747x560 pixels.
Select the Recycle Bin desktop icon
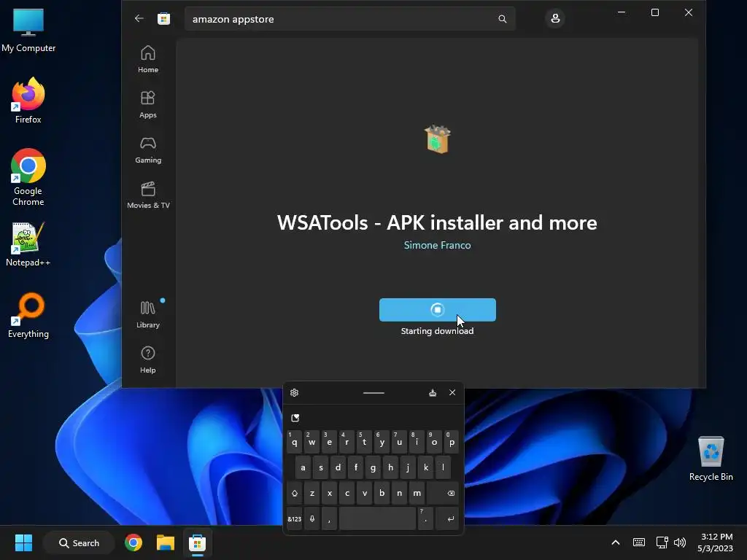(711, 459)
